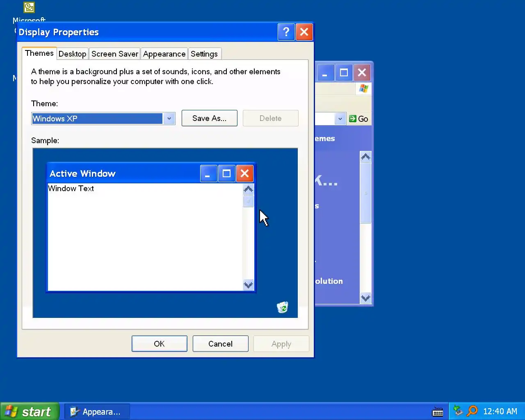Switch to the Screen Saver tab
This screenshot has width=525, height=420.
(114, 54)
